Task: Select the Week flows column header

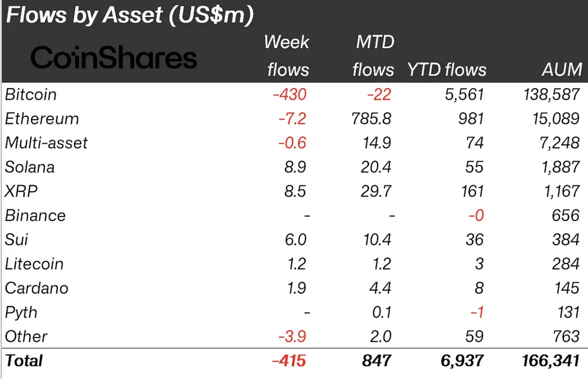Action: 287,56
